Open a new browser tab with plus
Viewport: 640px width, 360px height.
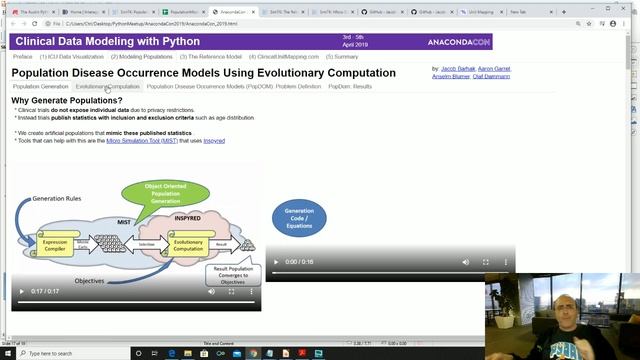coord(564,12)
